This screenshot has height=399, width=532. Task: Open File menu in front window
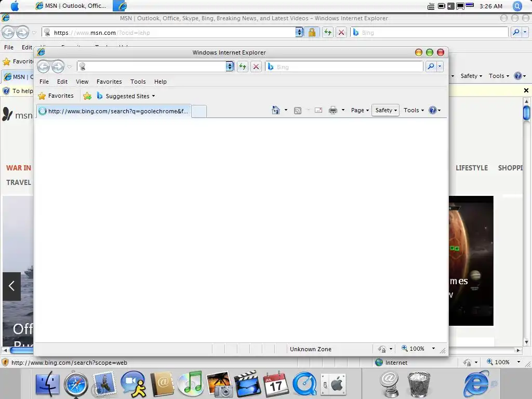(x=44, y=82)
